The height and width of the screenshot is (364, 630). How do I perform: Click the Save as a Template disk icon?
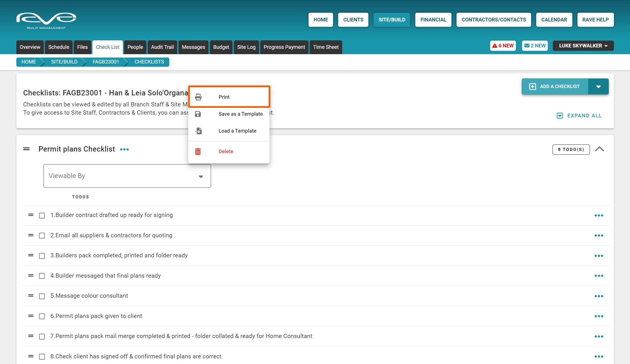click(198, 114)
